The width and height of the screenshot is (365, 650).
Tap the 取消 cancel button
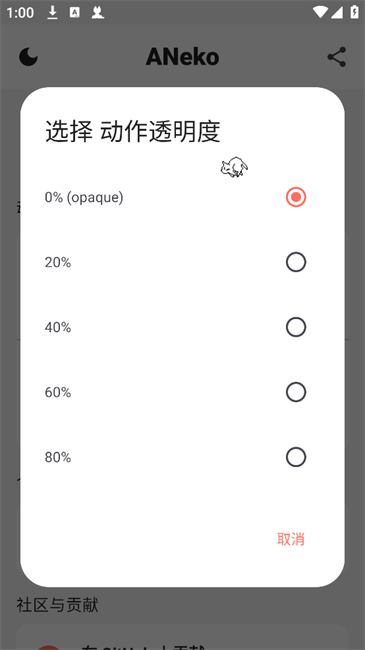(x=291, y=539)
